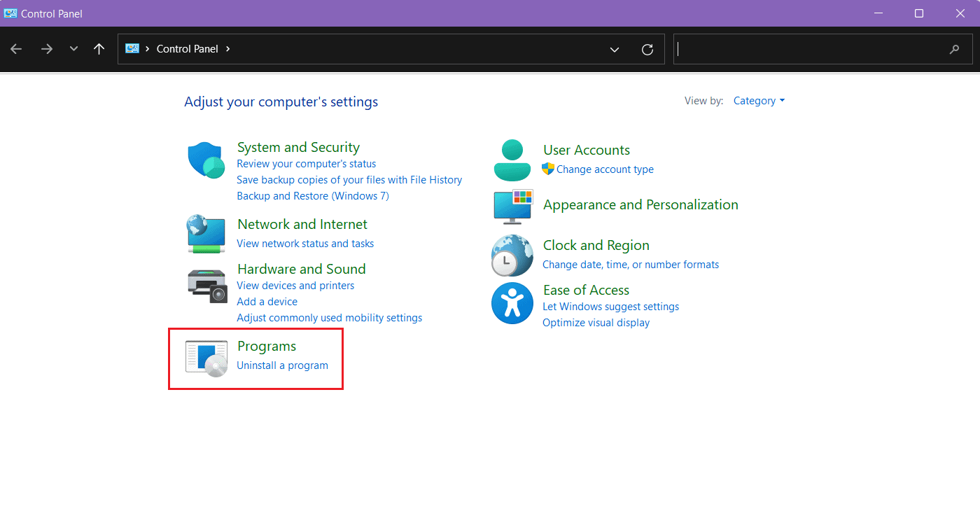Click the Network and Internet globe icon
This screenshot has width=980, height=516.
206,234
